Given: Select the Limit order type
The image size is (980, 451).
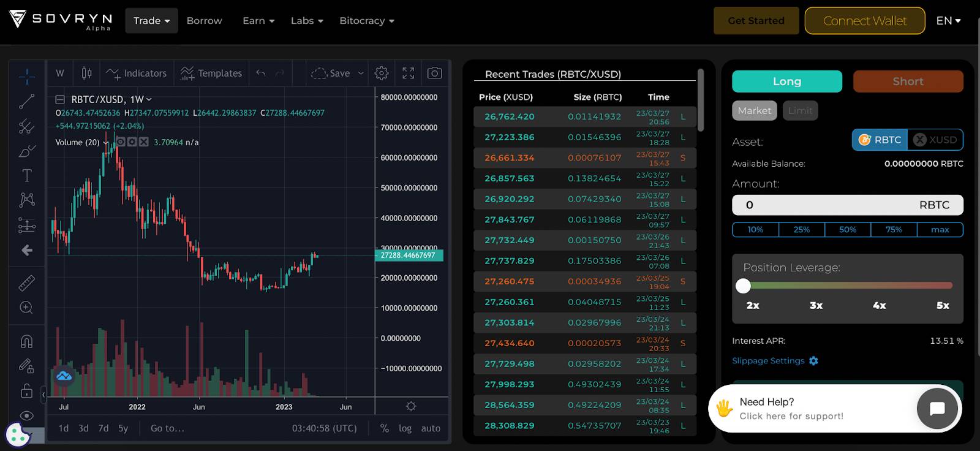Looking at the screenshot, I should pos(800,110).
